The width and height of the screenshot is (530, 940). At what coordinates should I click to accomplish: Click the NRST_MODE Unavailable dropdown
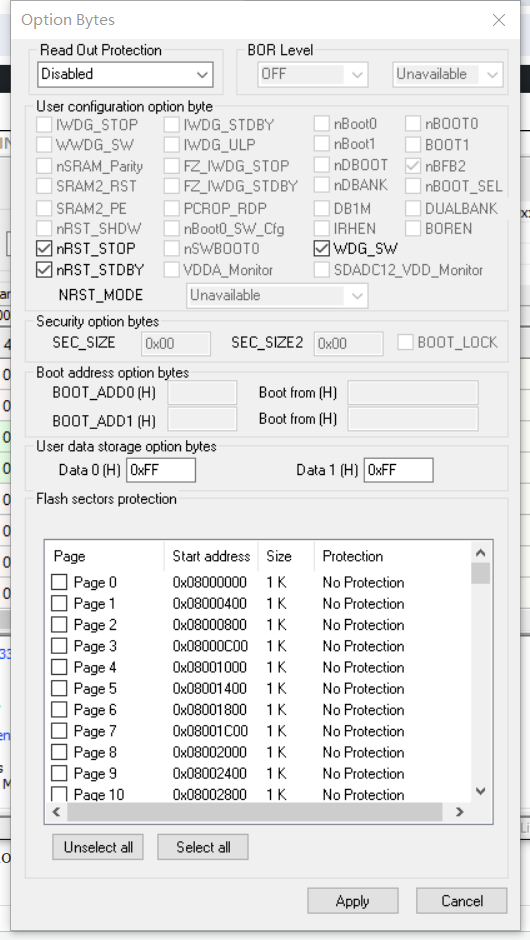pyautogui.click(x=277, y=296)
